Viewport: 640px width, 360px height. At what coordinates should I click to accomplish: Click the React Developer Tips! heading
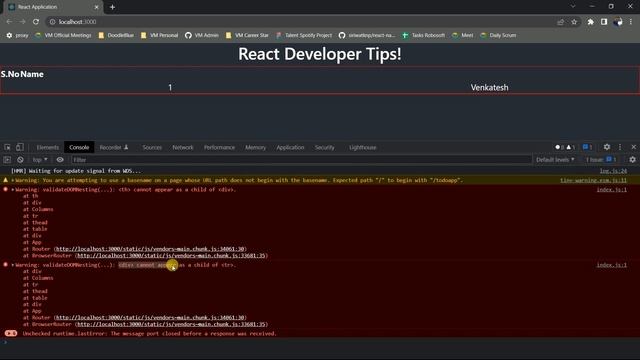pyautogui.click(x=320, y=54)
